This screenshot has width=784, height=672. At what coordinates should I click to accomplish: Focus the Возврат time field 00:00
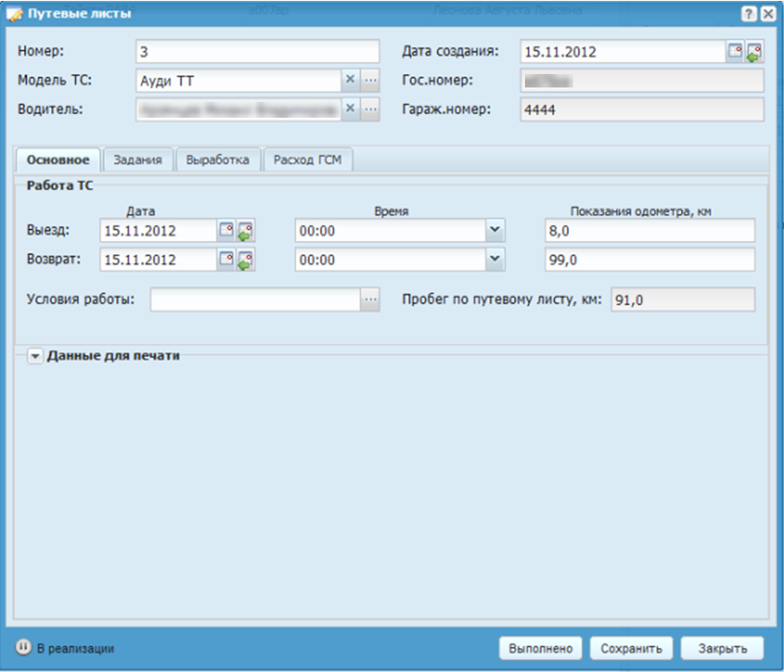point(390,260)
